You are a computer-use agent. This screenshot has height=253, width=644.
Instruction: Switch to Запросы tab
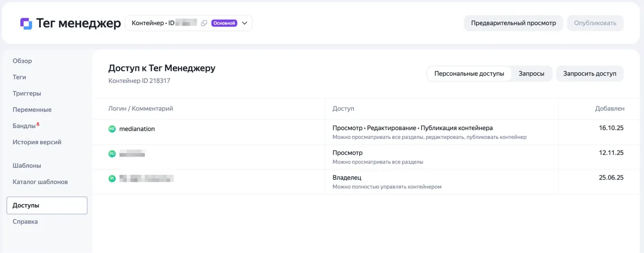(x=531, y=74)
